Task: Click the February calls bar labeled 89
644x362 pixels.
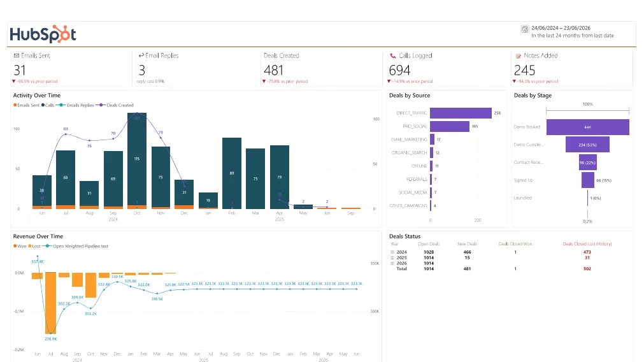Action: click(x=232, y=173)
